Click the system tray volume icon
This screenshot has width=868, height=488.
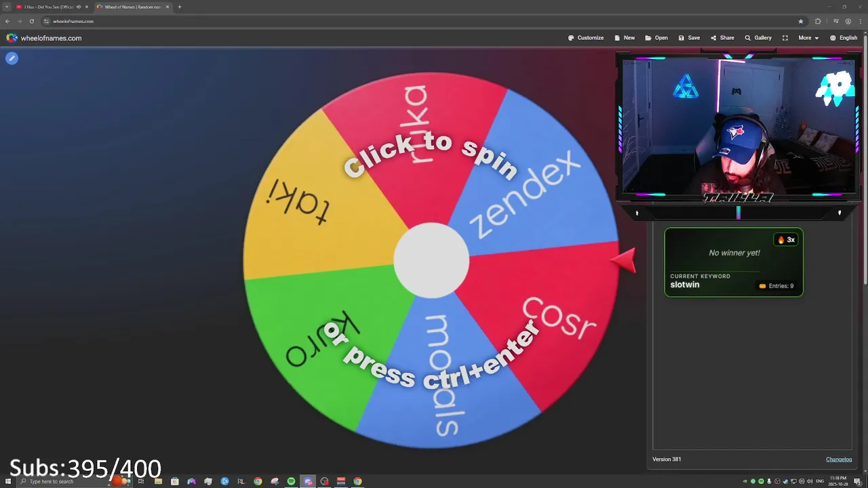pyautogui.click(x=810, y=481)
